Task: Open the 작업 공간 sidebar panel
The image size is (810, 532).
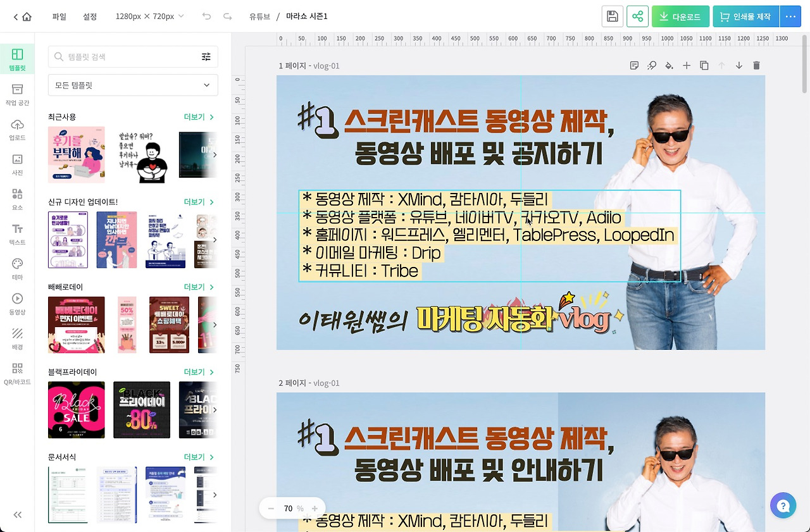Action: pos(17,94)
